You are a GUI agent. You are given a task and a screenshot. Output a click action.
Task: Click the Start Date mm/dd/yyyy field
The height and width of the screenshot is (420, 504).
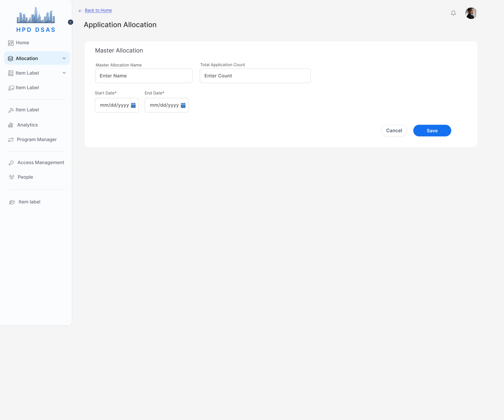pos(114,105)
